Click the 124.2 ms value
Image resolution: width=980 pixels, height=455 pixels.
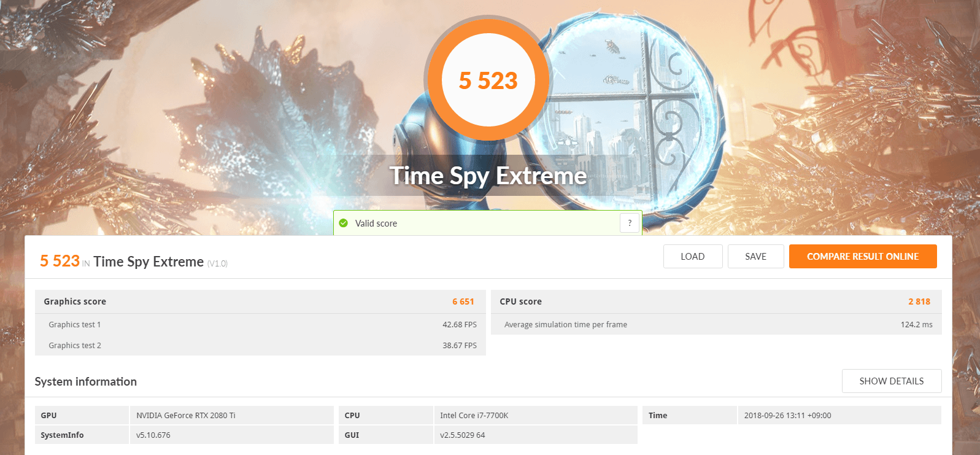coord(917,325)
